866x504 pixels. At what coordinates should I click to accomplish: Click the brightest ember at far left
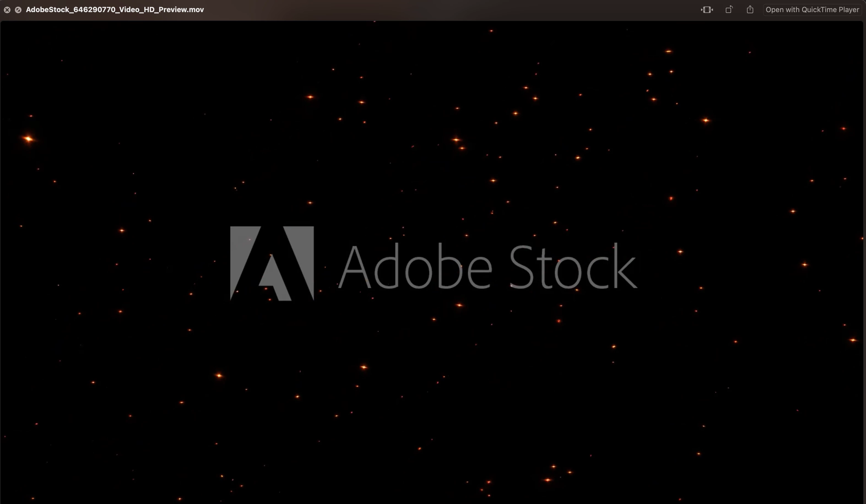coord(28,139)
